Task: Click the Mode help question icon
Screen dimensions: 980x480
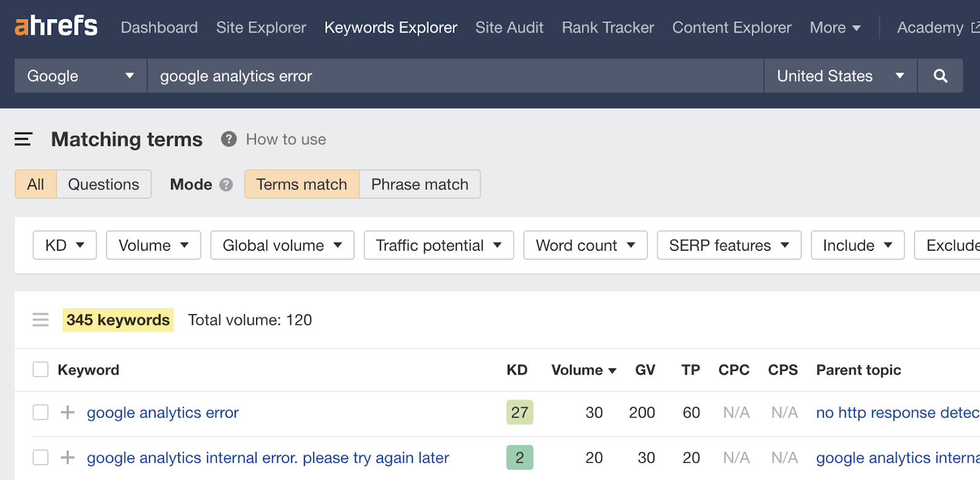Action: (226, 185)
